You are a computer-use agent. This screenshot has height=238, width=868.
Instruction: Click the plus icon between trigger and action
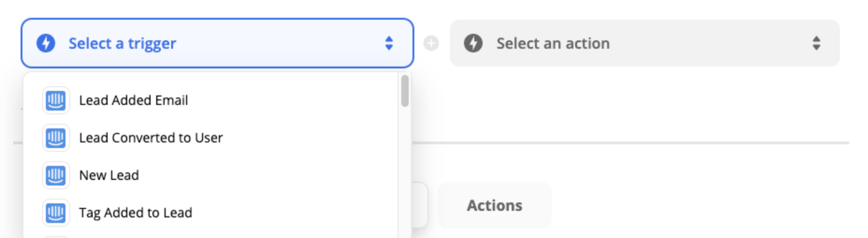(431, 44)
